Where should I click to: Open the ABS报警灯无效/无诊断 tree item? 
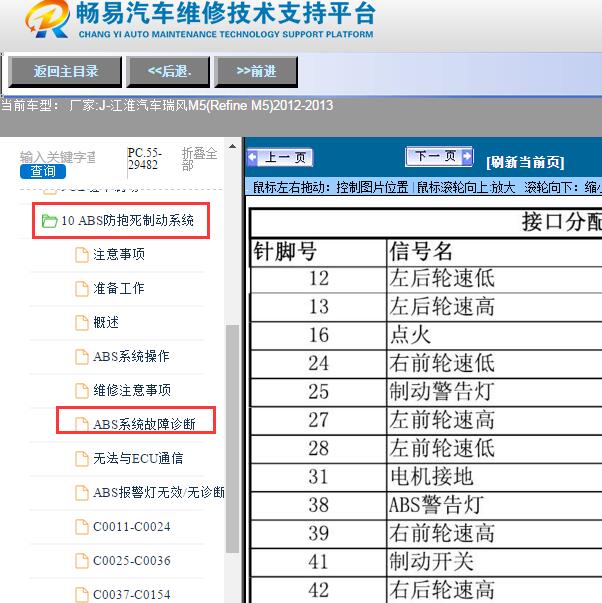pos(158,492)
